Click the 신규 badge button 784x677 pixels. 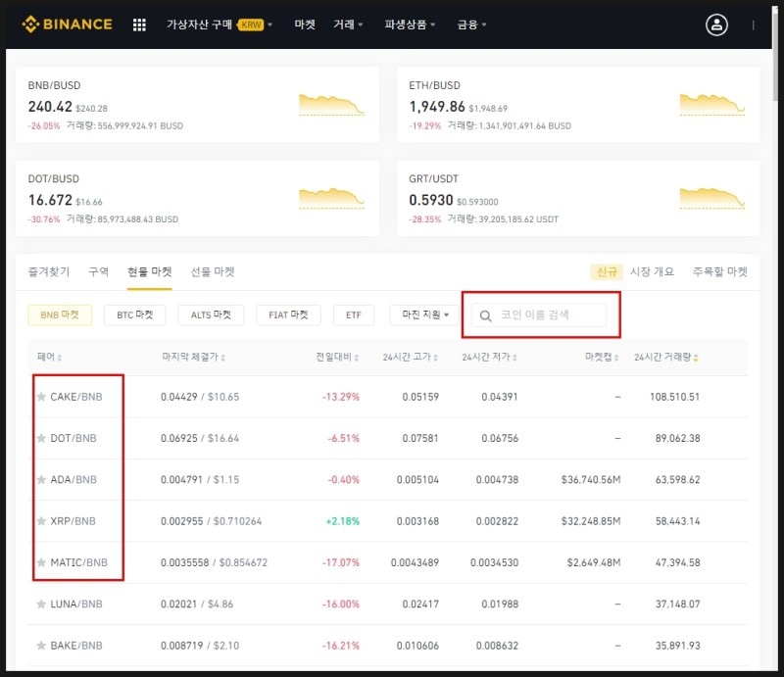[607, 271]
